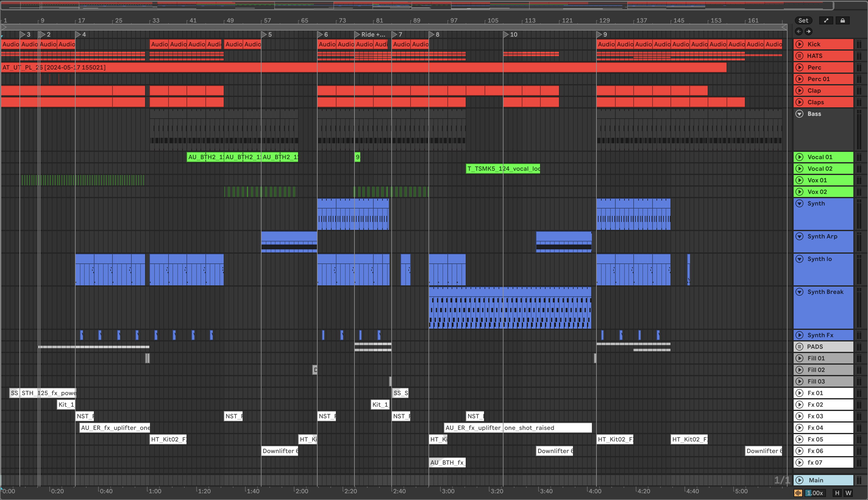Screen dimensions: 868x500
Task: Jump to the Ride +... locator
Action: [370, 35]
